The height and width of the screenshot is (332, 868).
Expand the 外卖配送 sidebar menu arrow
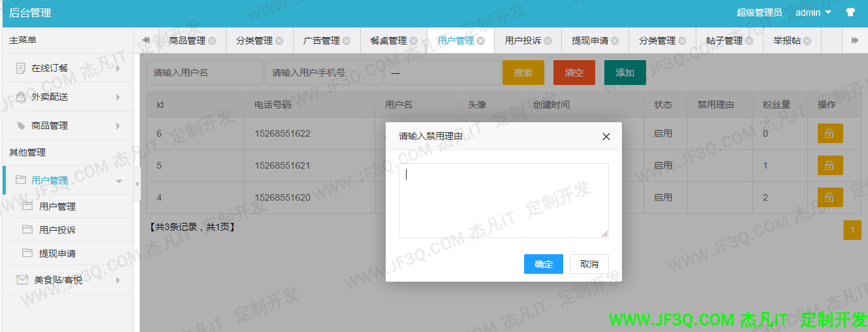pyautogui.click(x=118, y=97)
